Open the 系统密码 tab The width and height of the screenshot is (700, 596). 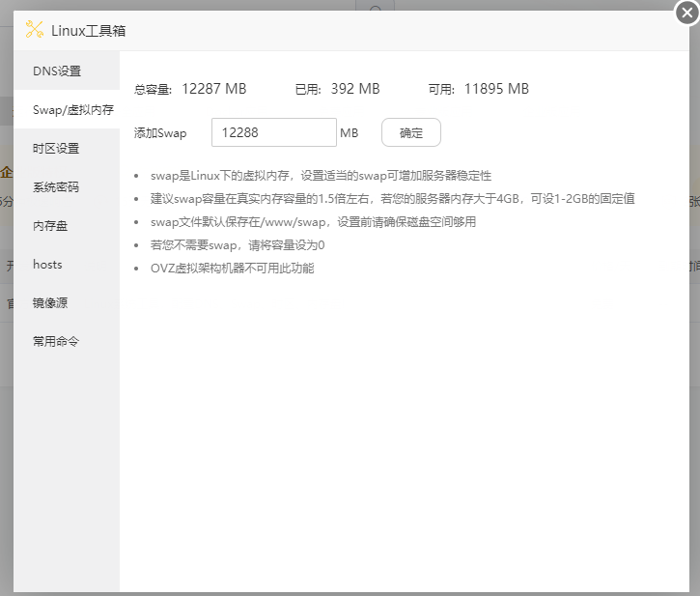(67, 186)
